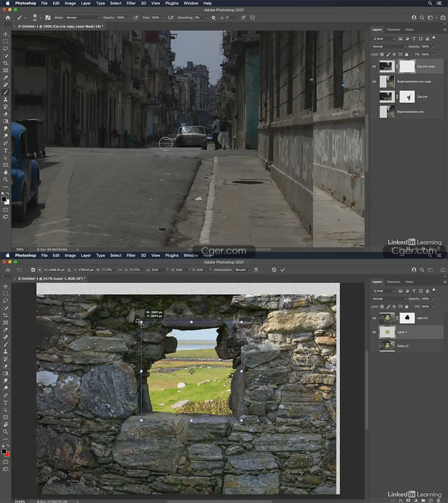Turn off layer filtering in street photo Layers panel
448x503 pixels.
pyautogui.click(x=434, y=38)
